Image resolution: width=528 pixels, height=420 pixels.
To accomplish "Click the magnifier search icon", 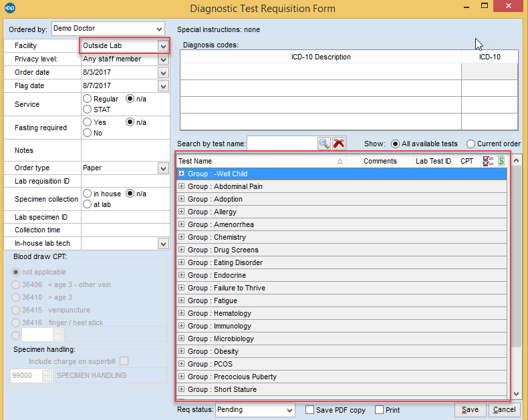I will coord(323,144).
